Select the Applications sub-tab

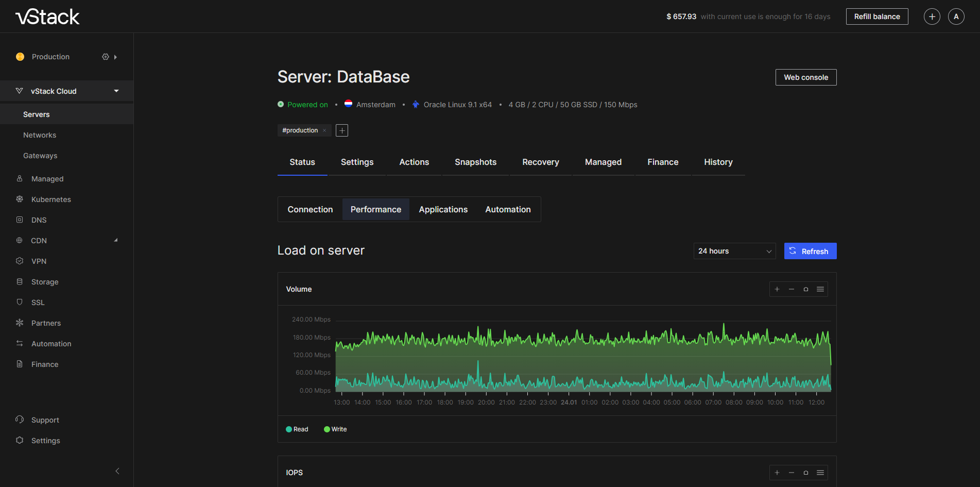(x=443, y=209)
